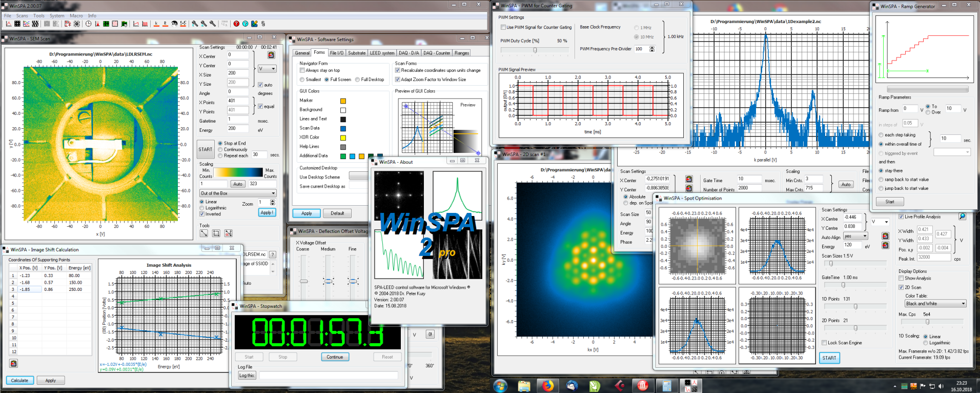Open 'Black and White' Color Table dropdown
Viewport: 980px width, 393px height.
(x=935, y=304)
